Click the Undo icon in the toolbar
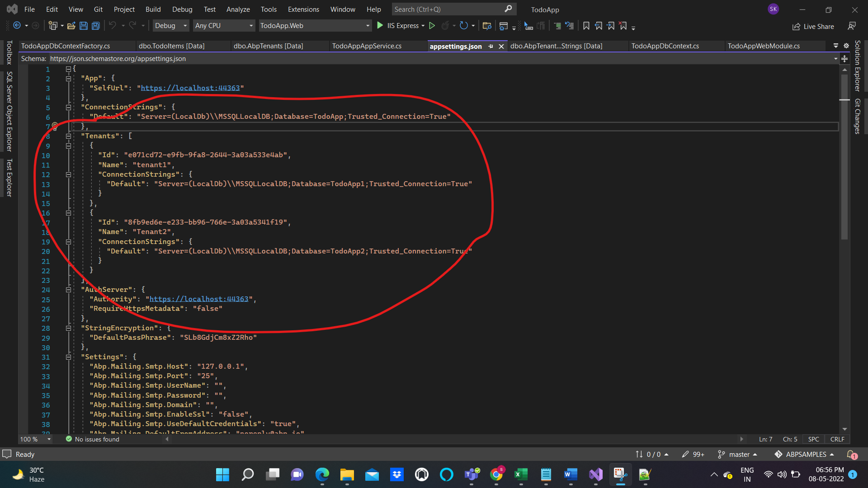The image size is (868, 488). 113,25
